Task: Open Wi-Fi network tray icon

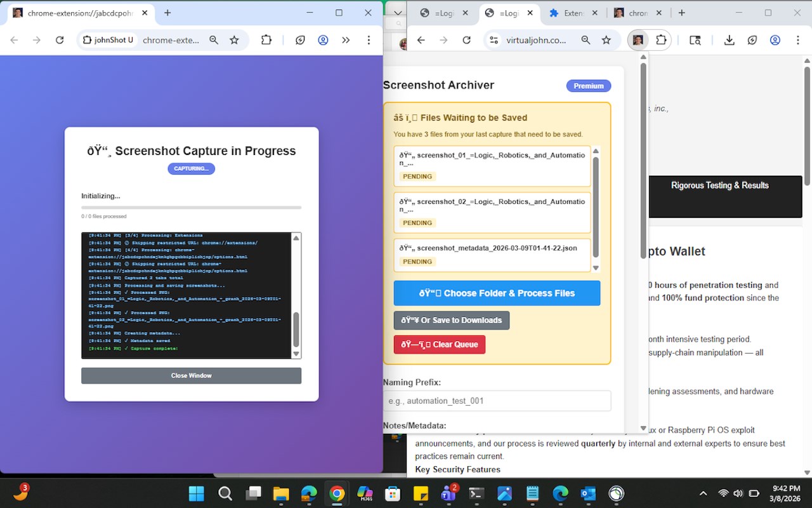Action: [723, 493]
